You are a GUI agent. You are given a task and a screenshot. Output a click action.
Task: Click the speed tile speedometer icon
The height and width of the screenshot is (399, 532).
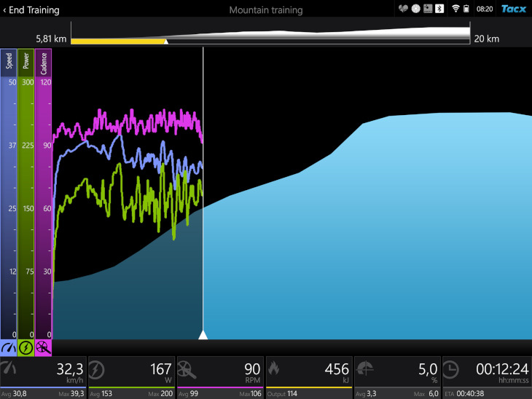[x=9, y=368]
